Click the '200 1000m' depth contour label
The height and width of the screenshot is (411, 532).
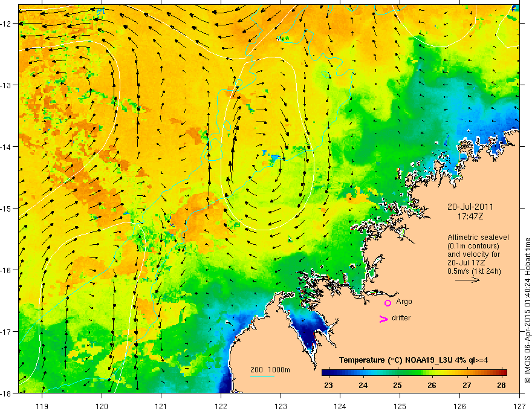pyautogui.click(x=270, y=370)
